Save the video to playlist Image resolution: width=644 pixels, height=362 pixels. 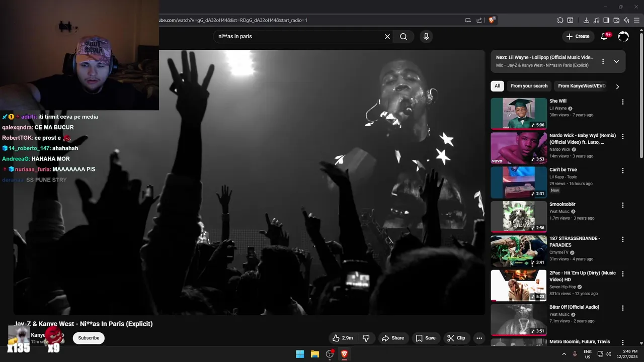click(x=426, y=338)
